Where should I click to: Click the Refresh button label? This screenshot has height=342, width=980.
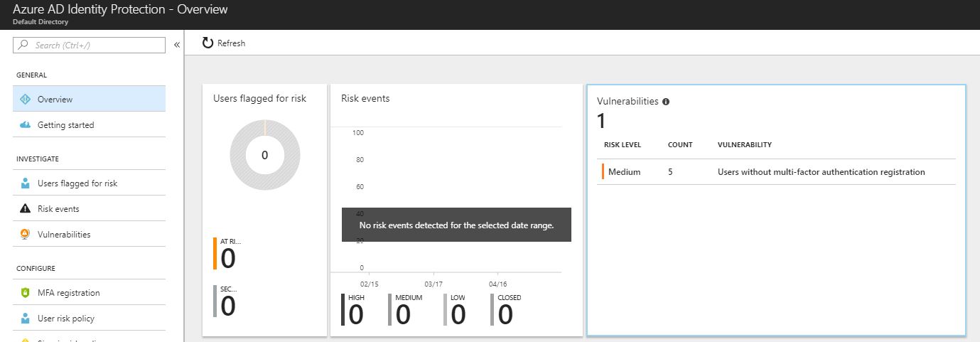click(x=231, y=43)
